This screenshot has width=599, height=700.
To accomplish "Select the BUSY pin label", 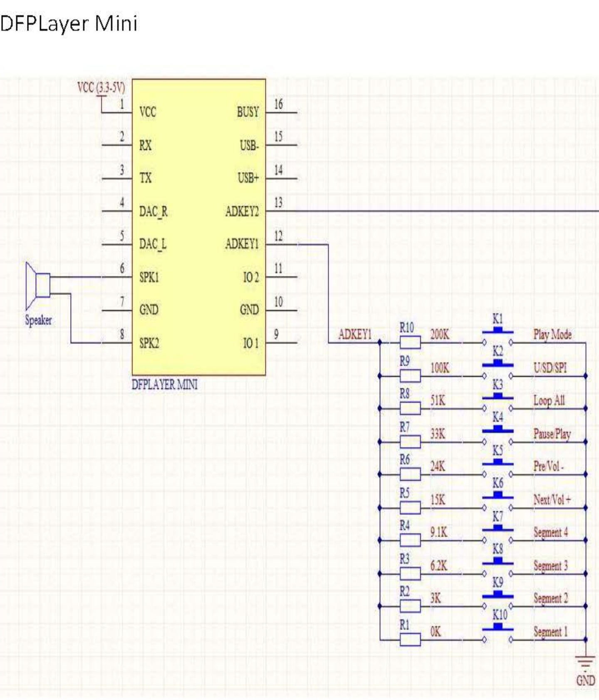I will (x=248, y=112).
